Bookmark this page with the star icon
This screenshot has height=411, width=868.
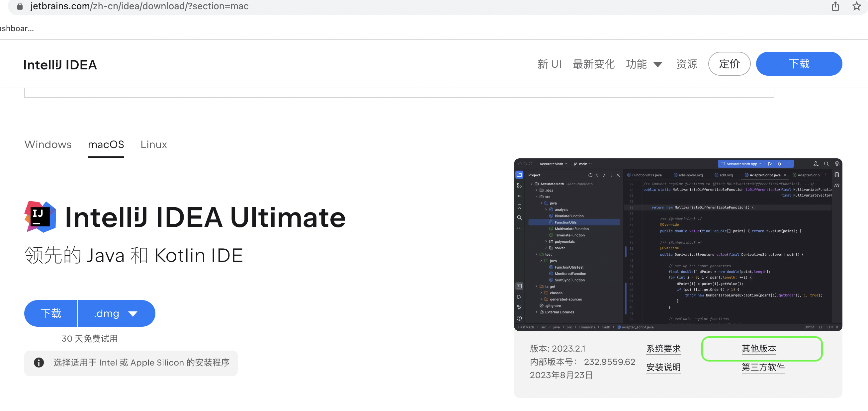click(856, 6)
